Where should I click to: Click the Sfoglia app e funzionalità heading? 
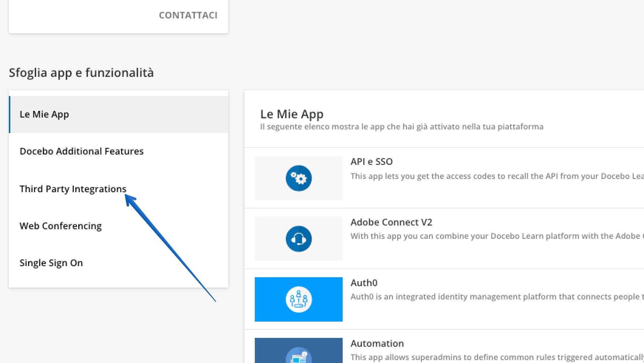(x=81, y=72)
